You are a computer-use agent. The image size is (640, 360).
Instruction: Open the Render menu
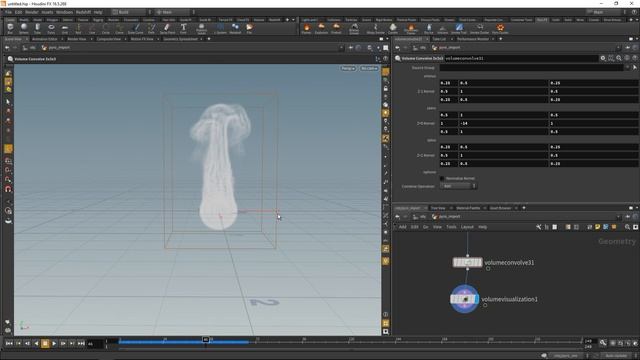[x=31, y=12]
